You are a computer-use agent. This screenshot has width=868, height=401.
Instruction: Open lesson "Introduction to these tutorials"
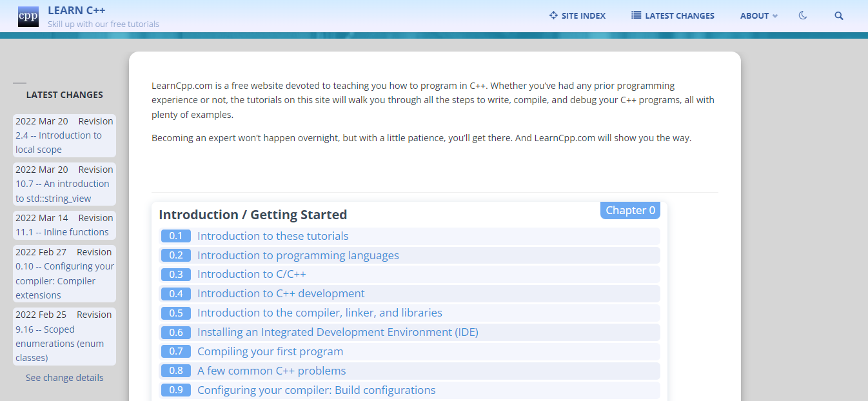pyautogui.click(x=273, y=236)
